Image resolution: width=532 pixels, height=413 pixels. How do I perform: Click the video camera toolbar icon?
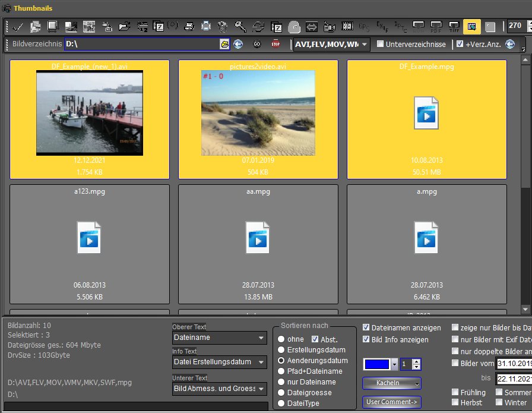[330, 26]
